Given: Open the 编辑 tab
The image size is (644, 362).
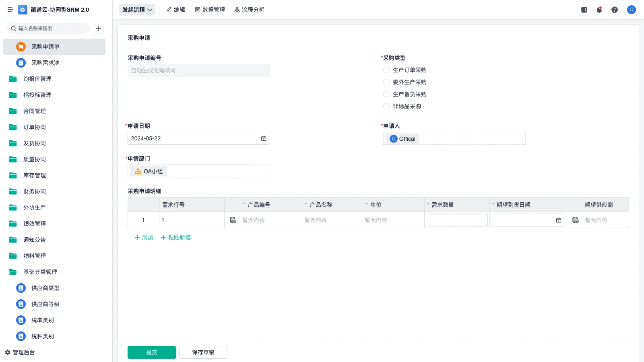Looking at the screenshot, I should (176, 10).
